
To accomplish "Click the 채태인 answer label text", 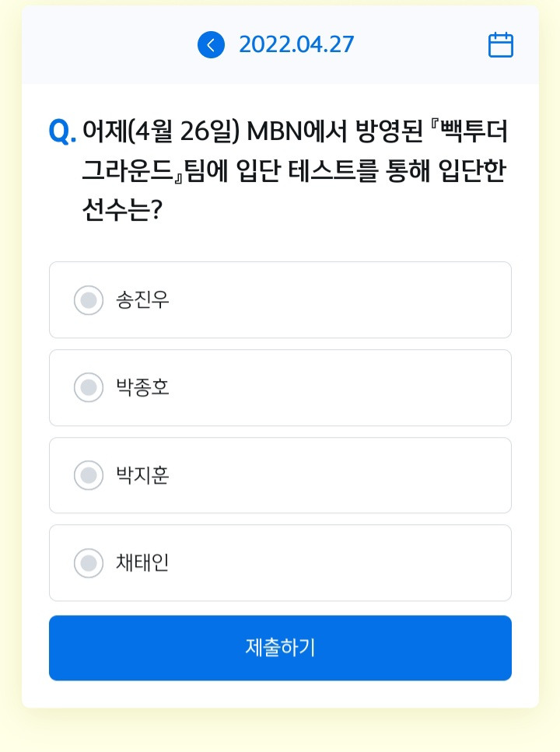I will [142, 563].
